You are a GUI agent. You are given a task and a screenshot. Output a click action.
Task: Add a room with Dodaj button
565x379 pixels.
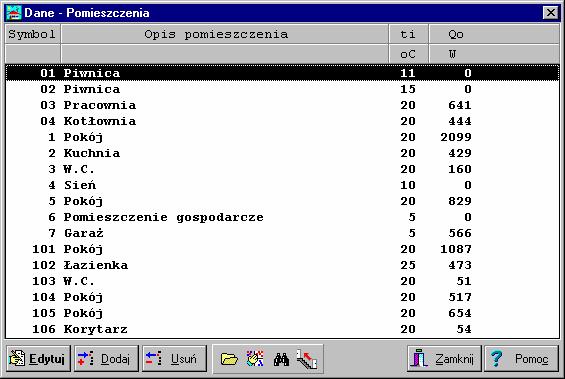click(106, 358)
